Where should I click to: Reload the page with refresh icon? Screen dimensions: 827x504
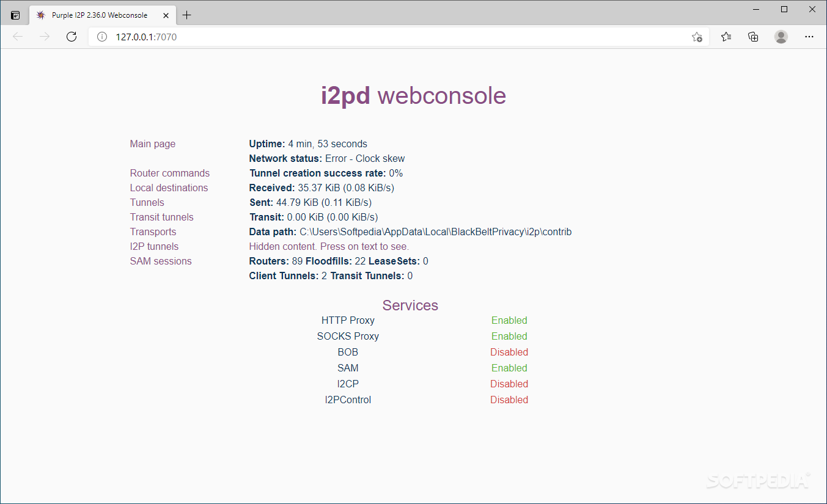72,37
